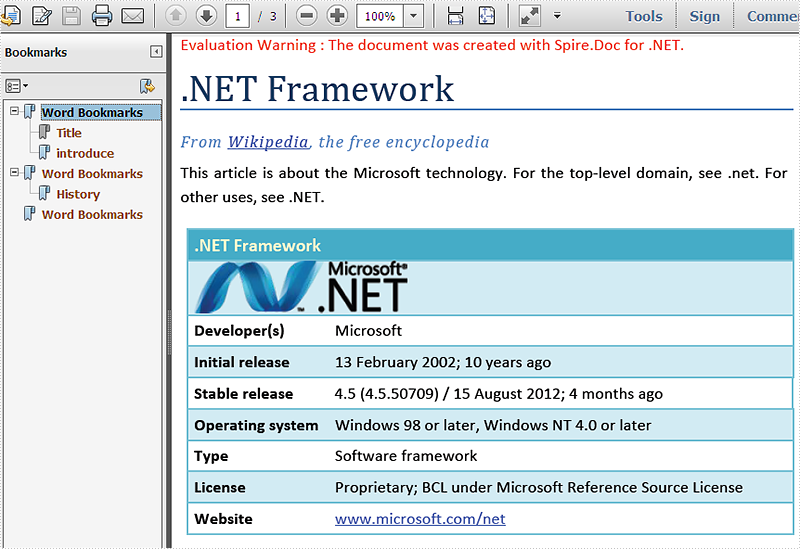Collapse the second Word Bookmarks tree node
The image size is (800, 549).
(x=14, y=172)
